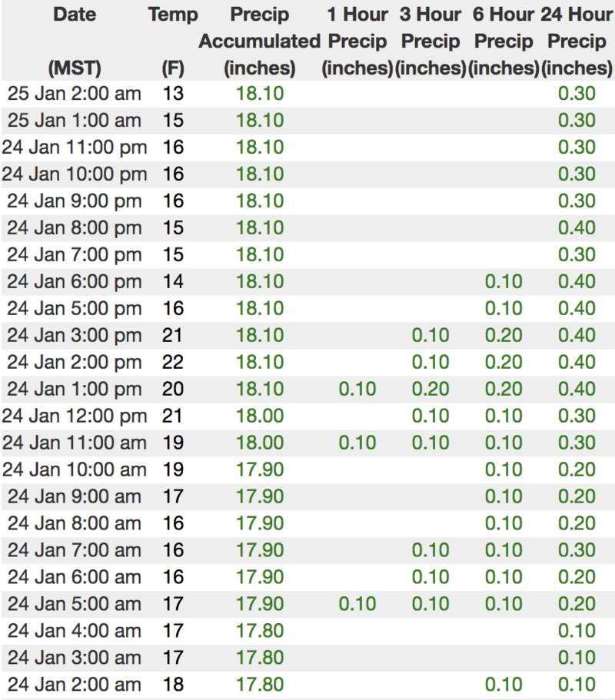Click the Temp (F) column header
This screenshot has height=700, width=615.
coord(173,41)
